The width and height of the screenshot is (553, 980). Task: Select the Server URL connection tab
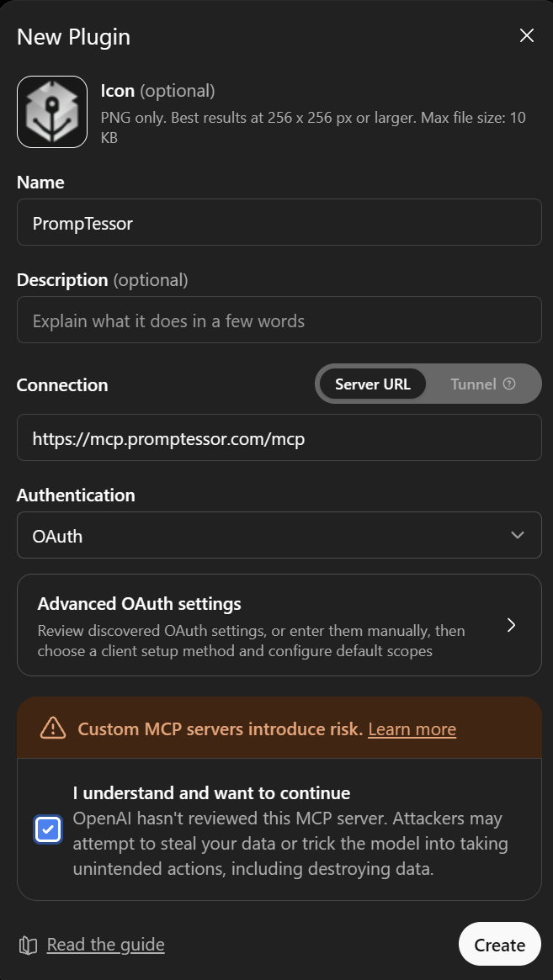click(373, 384)
